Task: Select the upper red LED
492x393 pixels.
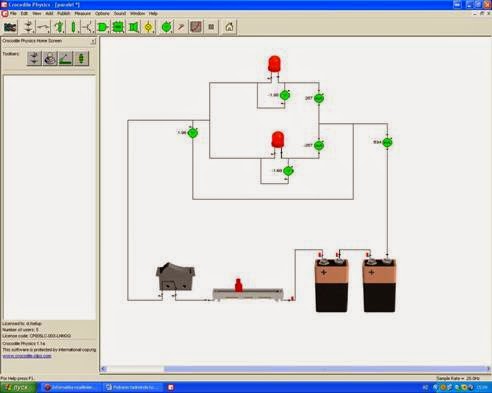Action: pos(274,64)
